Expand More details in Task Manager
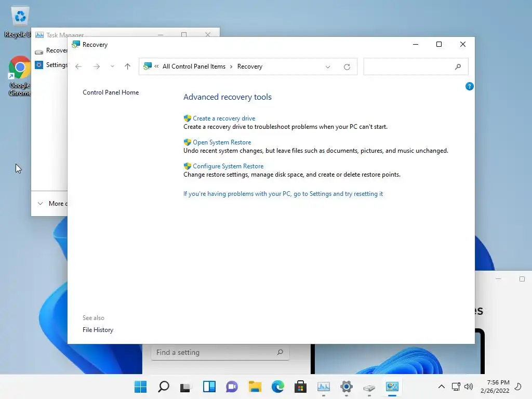This screenshot has height=399, width=532. [x=52, y=204]
